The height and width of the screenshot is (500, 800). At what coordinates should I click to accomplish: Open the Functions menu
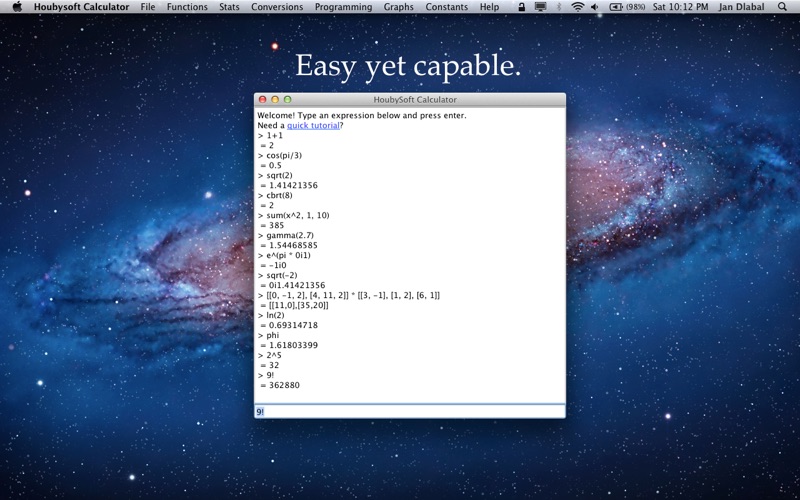point(187,7)
